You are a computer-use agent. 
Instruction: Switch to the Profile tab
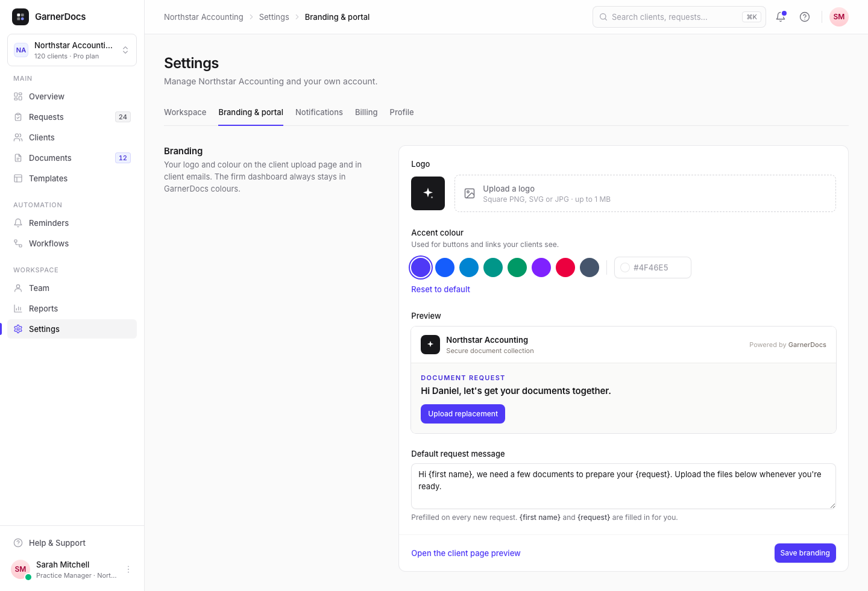tap(401, 112)
